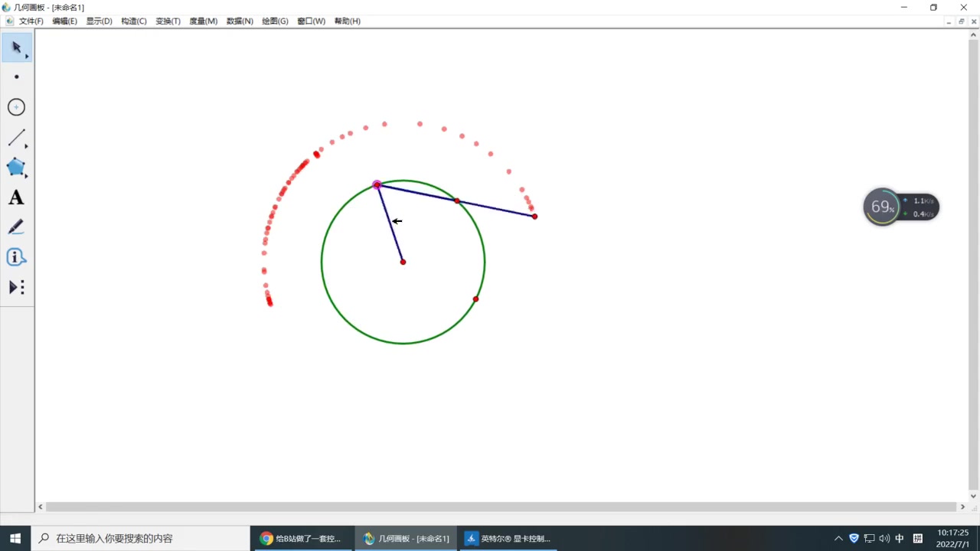Click the taskbar search box
The image size is (980, 551).
(140, 538)
